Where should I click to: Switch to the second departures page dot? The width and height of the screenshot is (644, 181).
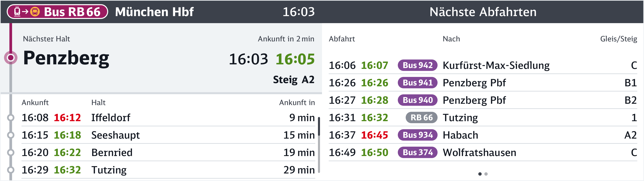pyautogui.click(x=486, y=174)
